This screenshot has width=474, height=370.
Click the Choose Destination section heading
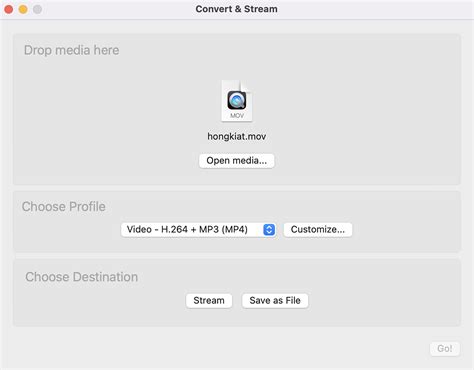[82, 277]
